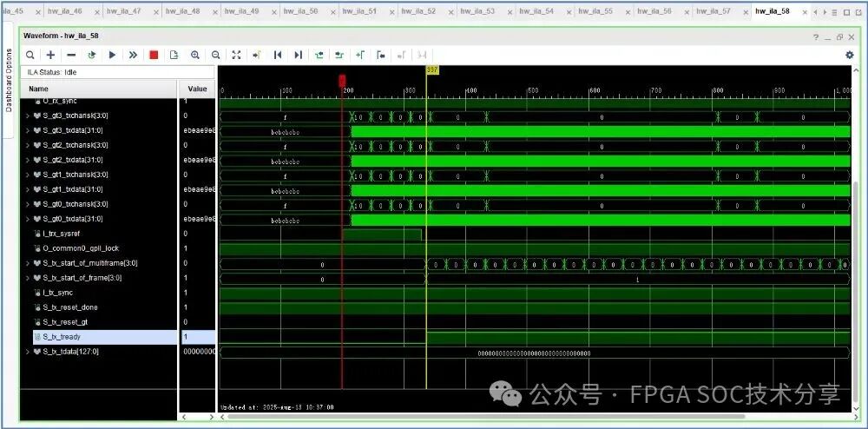Expand S_tx_start_of_frame[3:0] bus
Viewport: 868px width, 429px height.
coord(29,278)
